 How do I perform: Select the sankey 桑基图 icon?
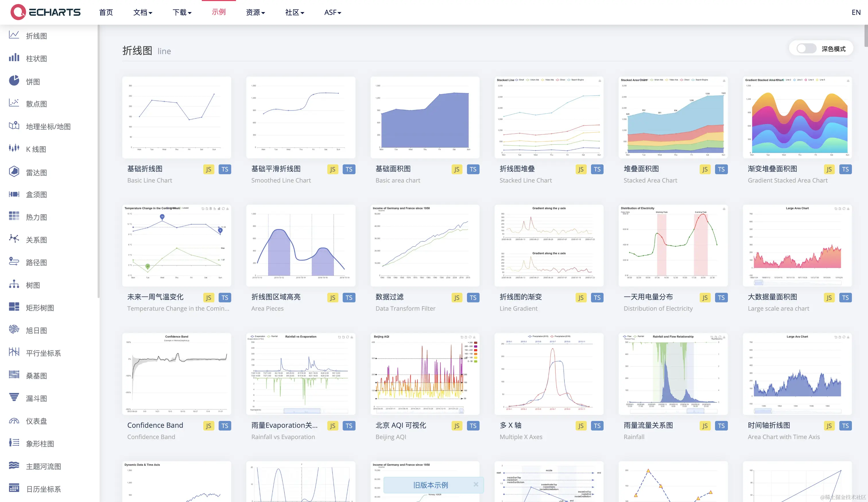14,374
